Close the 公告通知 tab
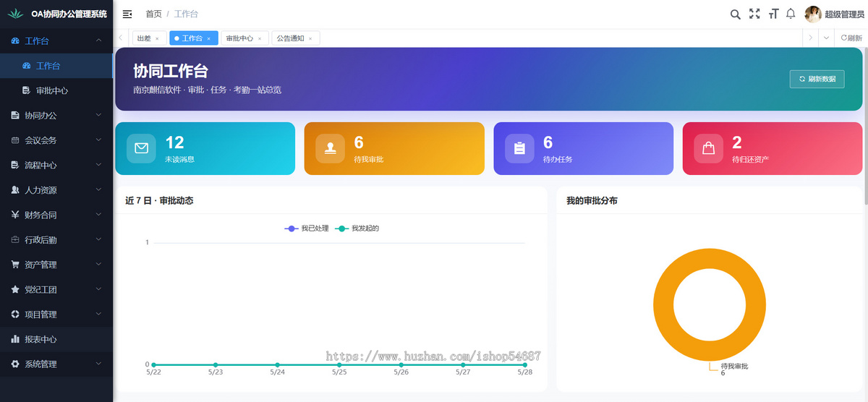This screenshot has height=402, width=868. coord(310,39)
